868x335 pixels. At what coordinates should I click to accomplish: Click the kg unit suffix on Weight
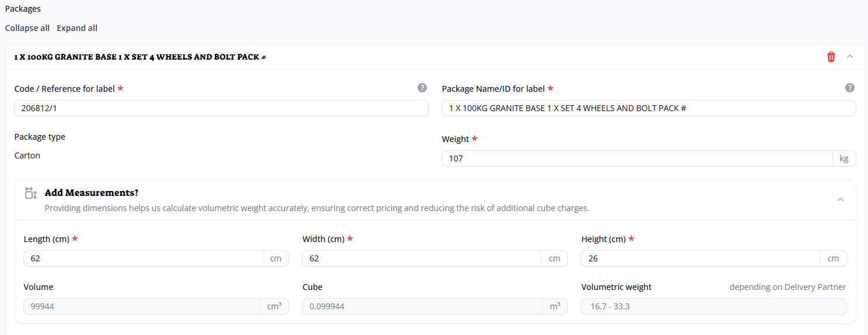[x=844, y=158]
